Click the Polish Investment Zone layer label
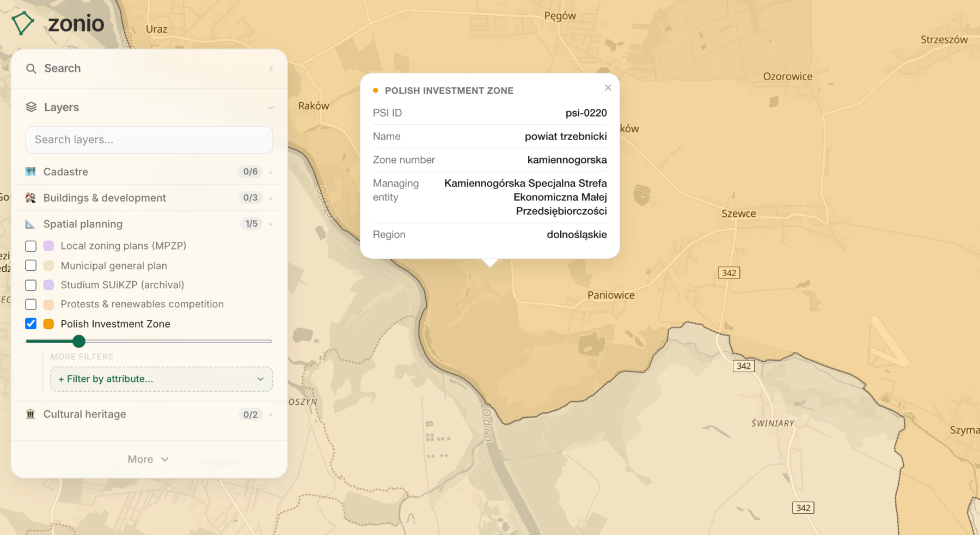The height and width of the screenshot is (535, 980). point(115,324)
